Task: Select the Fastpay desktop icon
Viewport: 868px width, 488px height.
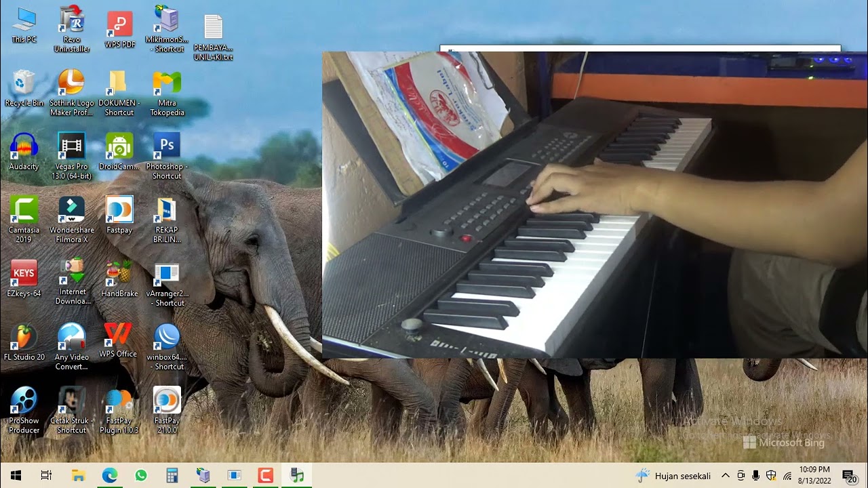Action: pos(119,215)
